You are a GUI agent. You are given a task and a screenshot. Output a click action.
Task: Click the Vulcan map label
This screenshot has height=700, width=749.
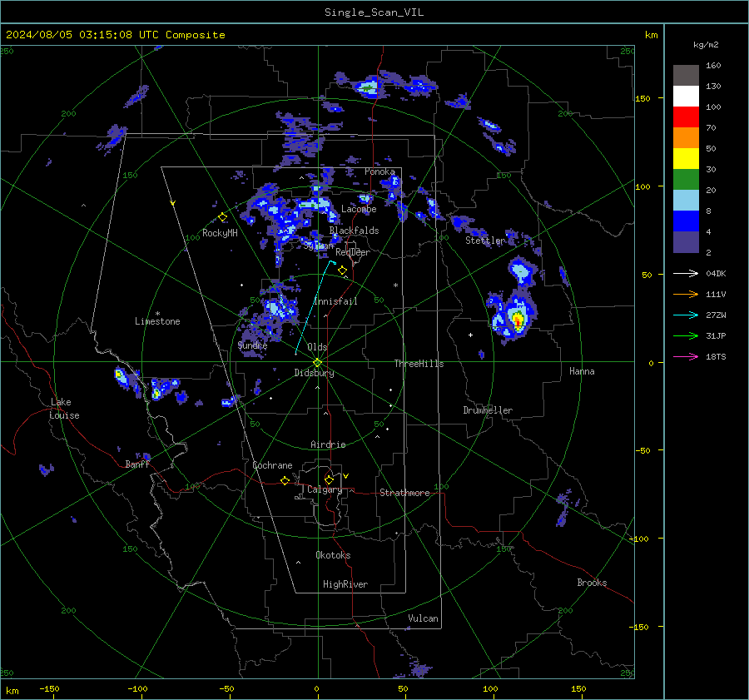(423, 618)
